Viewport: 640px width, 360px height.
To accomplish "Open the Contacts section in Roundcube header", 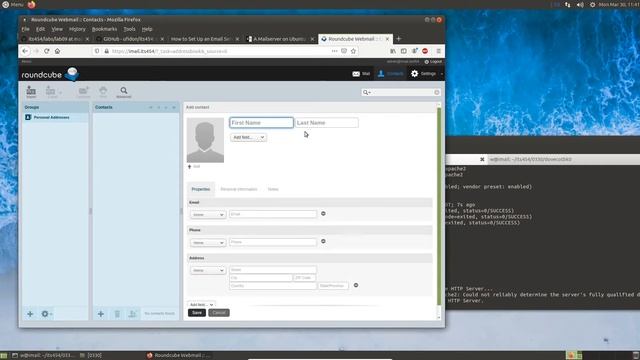I will point(390,74).
